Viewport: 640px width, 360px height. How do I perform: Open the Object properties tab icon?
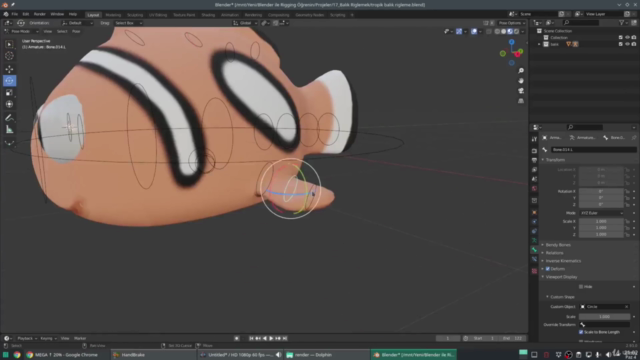(x=534, y=213)
